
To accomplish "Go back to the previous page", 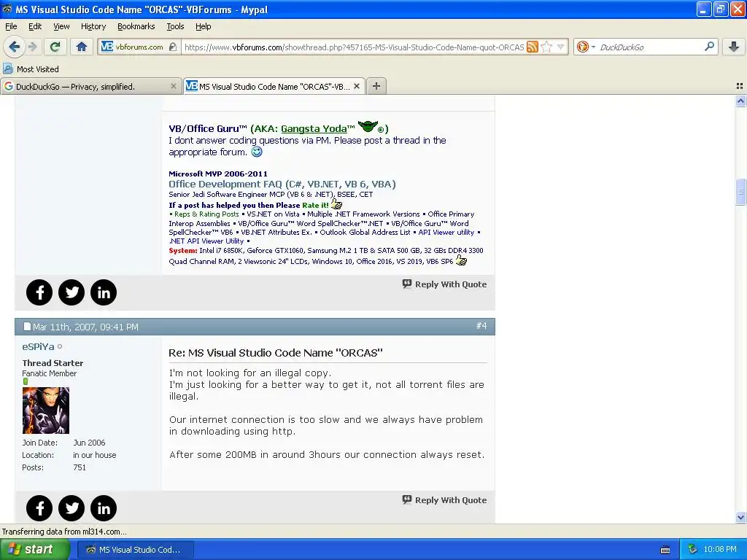I will tap(14, 47).
